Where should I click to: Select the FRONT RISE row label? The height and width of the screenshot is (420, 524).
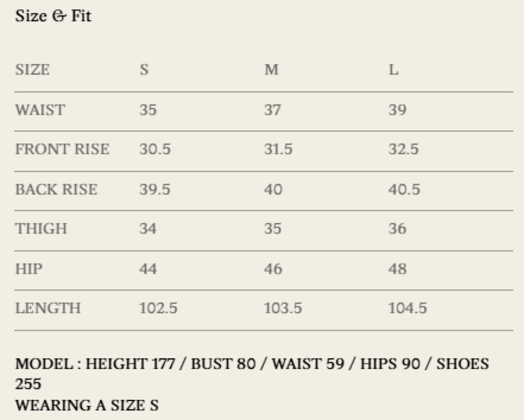[x=62, y=150]
